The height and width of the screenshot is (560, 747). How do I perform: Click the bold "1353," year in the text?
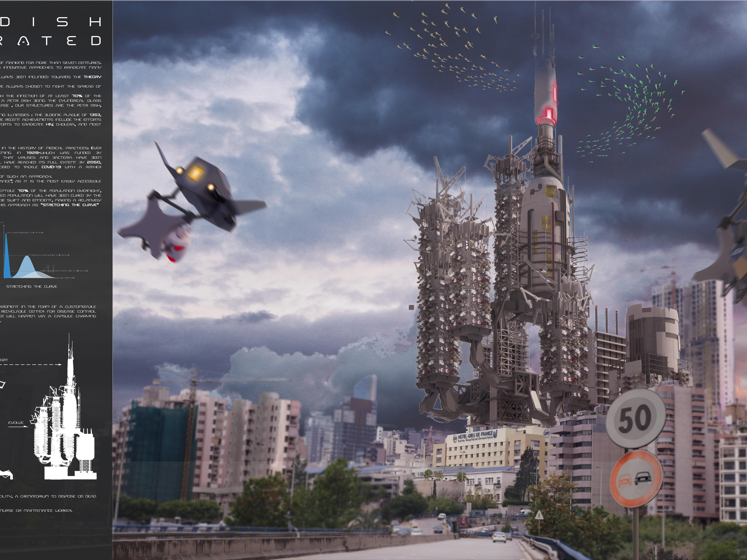coord(96,115)
